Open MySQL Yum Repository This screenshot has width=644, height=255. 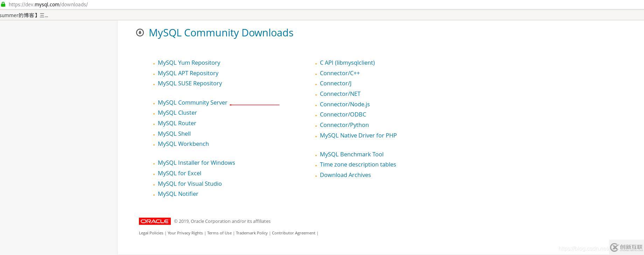tap(189, 63)
